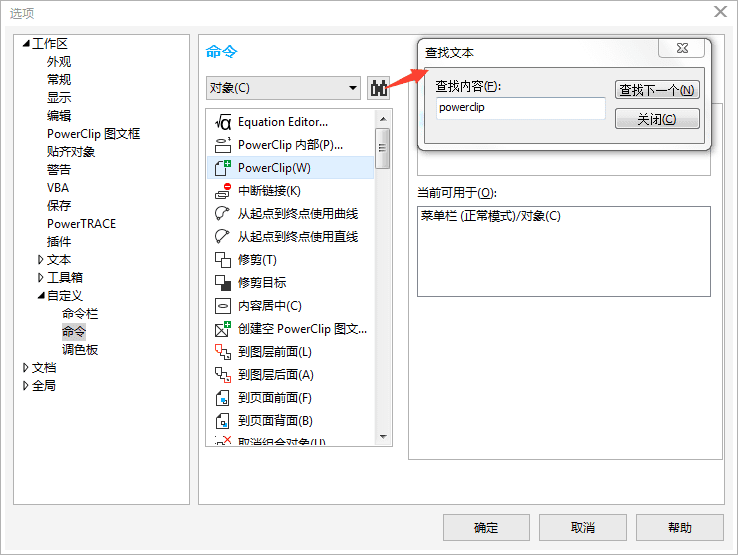Select PowerTRACE in the options tree

point(81,224)
